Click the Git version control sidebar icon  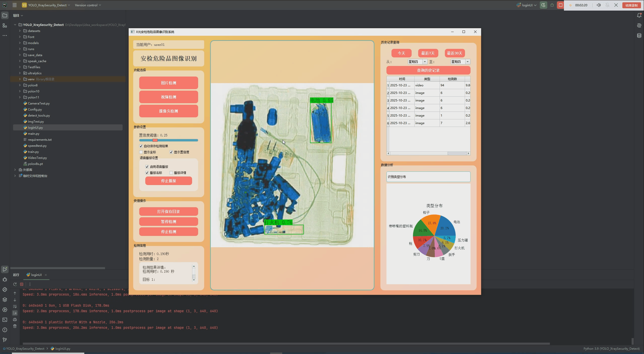tap(5, 340)
